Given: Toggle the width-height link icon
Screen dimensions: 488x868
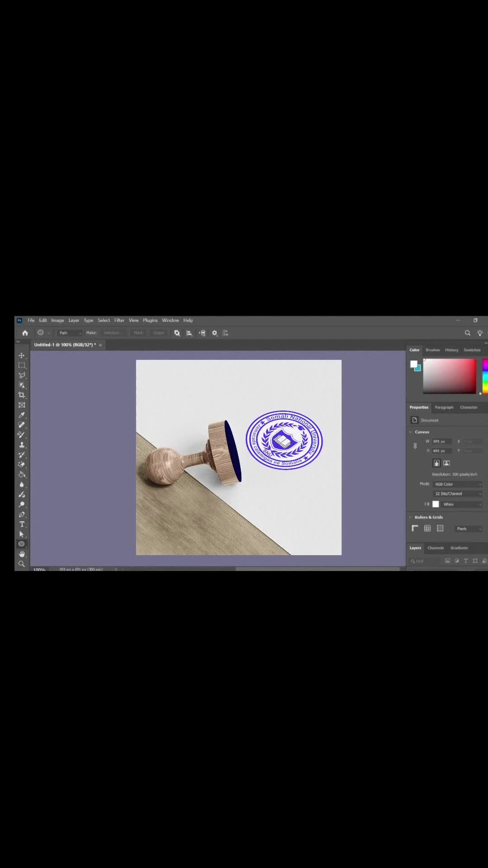Looking at the screenshot, I should point(415,446).
